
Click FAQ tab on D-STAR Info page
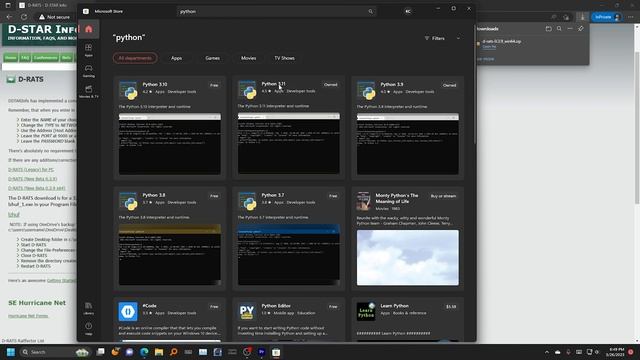[x=25, y=58]
